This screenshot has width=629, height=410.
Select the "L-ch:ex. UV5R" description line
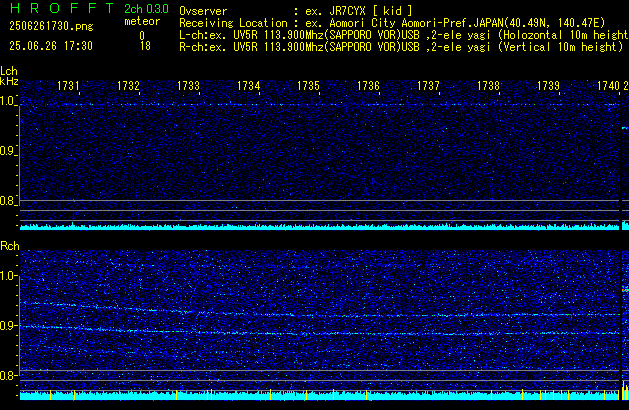pos(404,35)
